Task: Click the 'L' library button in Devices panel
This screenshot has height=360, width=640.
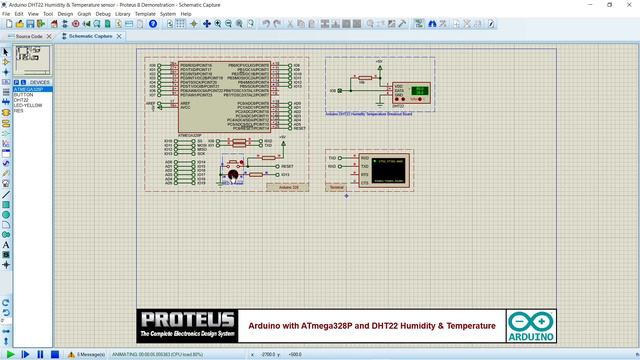Action: [x=23, y=82]
